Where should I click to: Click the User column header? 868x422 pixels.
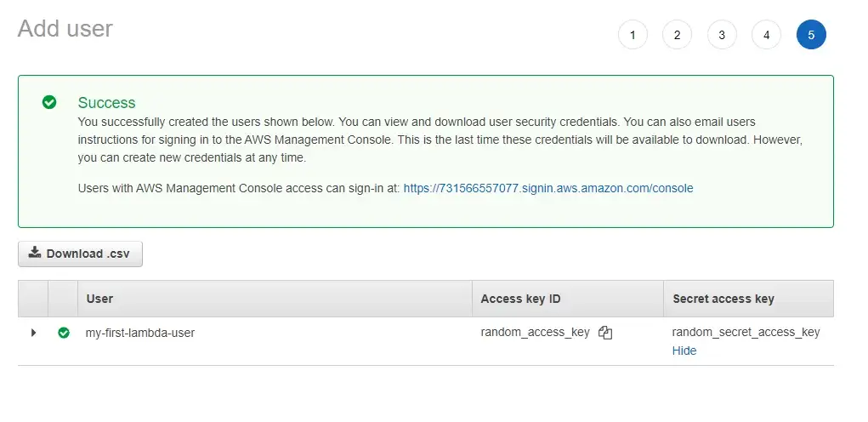[x=99, y=299]
